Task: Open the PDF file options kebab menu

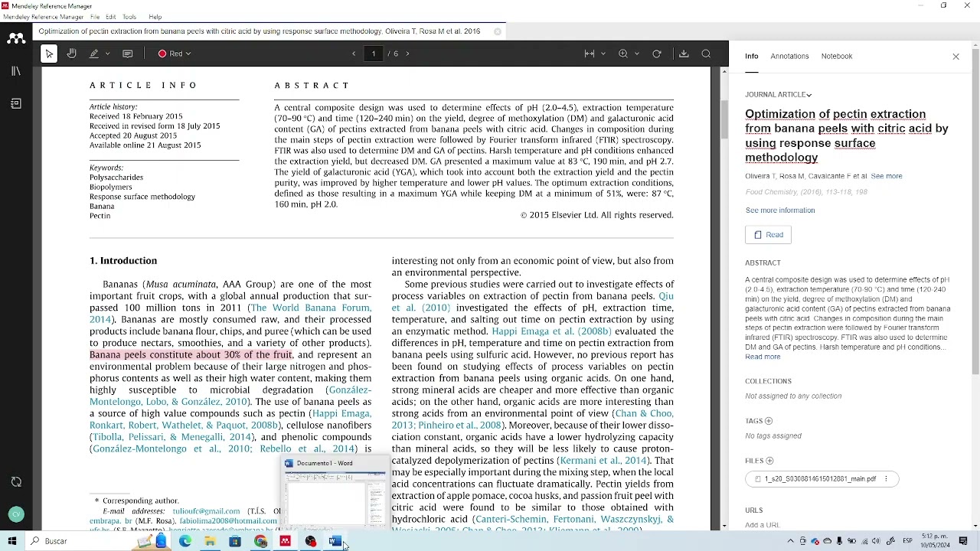Action: tap(886, 479)
